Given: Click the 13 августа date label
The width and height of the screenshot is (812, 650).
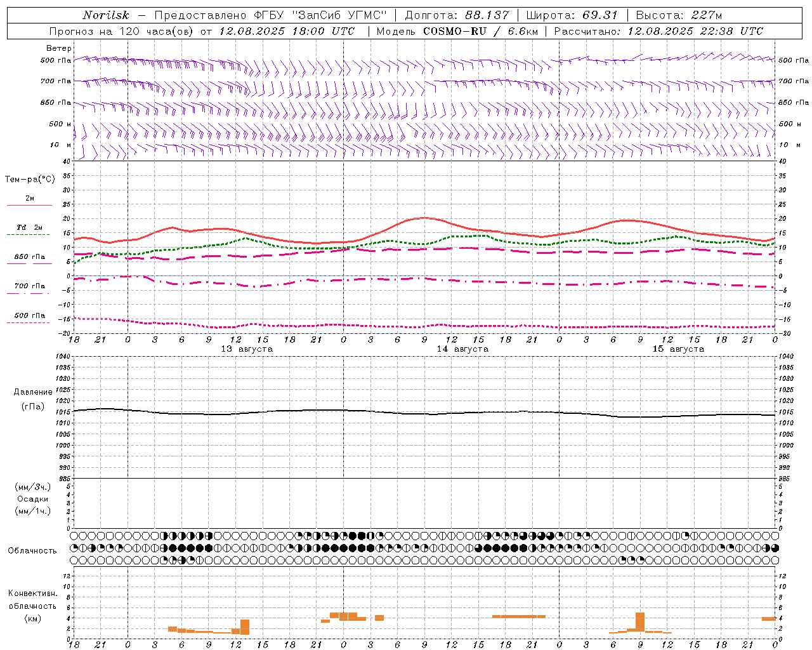Looking at the screenshot, I should pos(247,349).
